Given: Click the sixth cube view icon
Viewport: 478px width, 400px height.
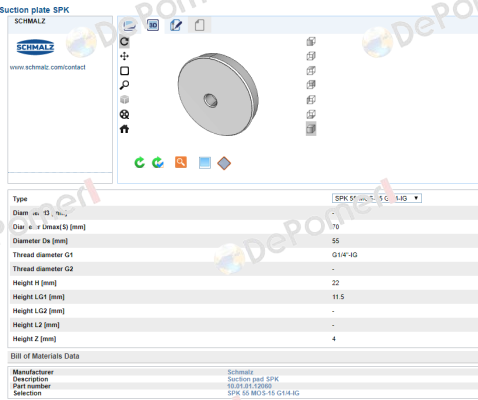Looking at the screenshot, I should coord(311,114).
